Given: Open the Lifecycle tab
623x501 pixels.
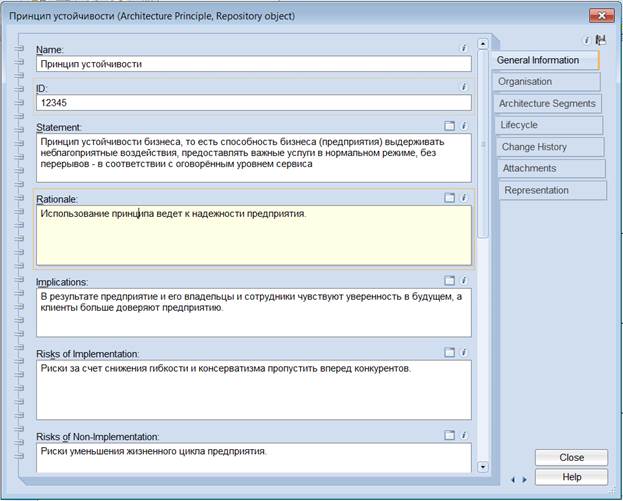Looking at the screenshot, I should pos(549,125).
